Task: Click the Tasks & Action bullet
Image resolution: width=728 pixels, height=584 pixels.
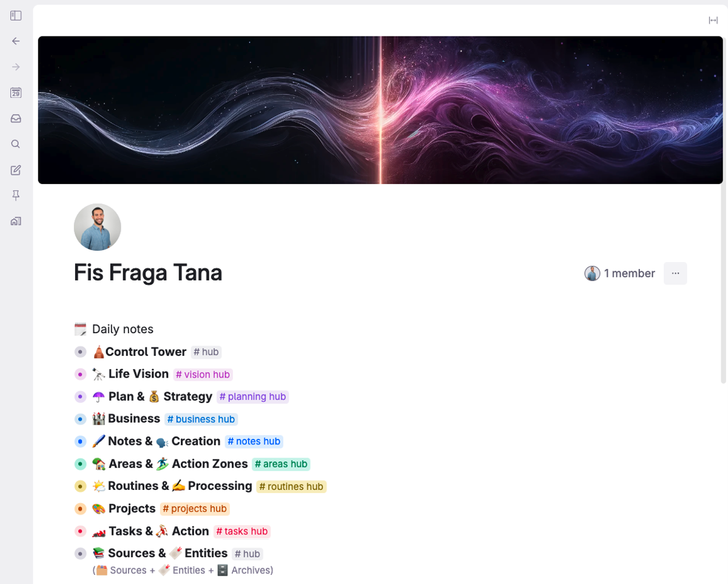Action: tap(80, 531)
